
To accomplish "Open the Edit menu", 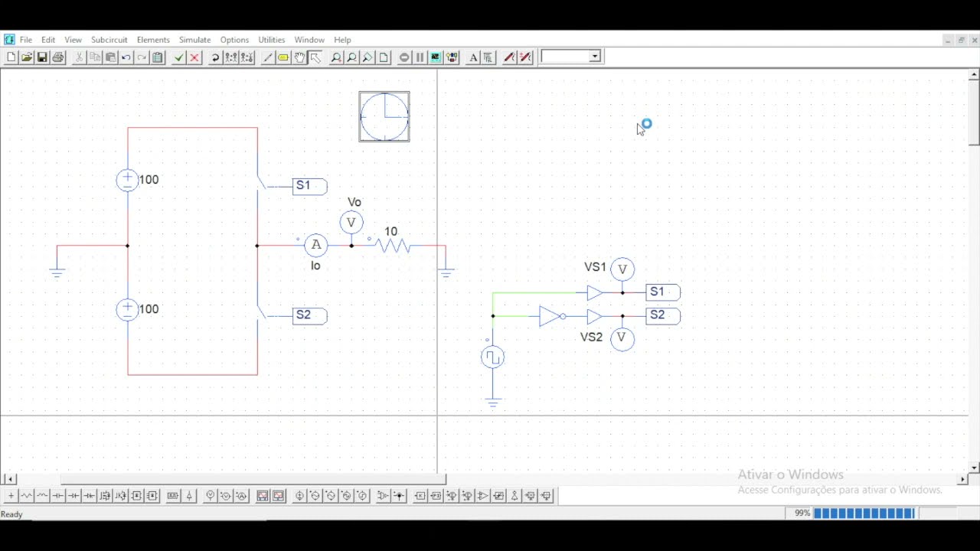I will coord(48,40).
